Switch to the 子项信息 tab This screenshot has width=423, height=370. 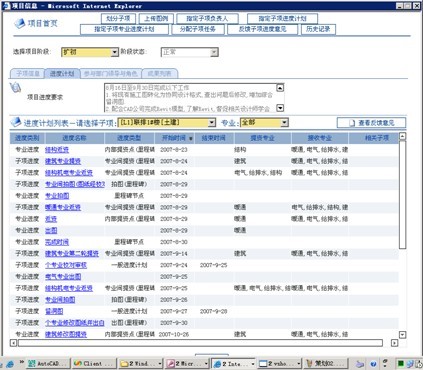pos(28,74)
